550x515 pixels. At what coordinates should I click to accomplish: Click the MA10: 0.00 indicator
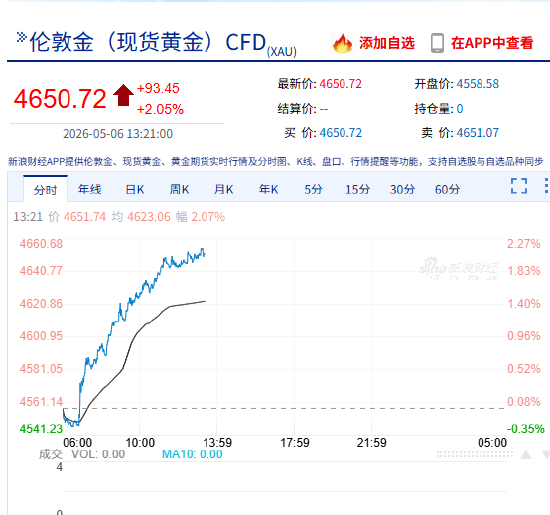(x=192, y=454)
